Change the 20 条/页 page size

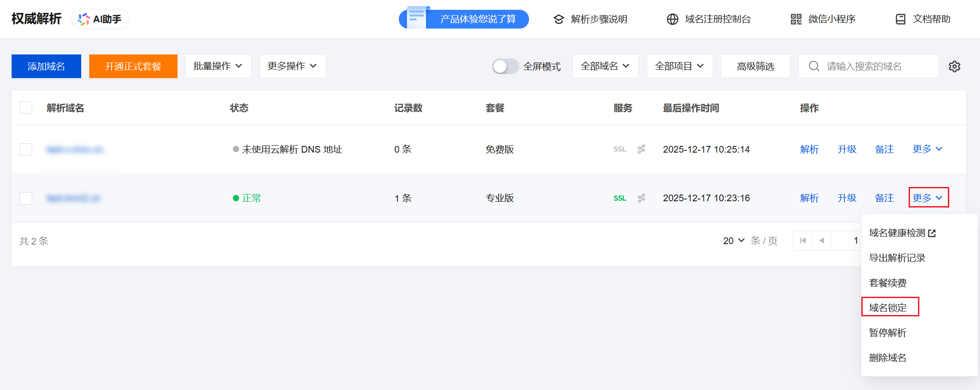click(x=734, y=241)
